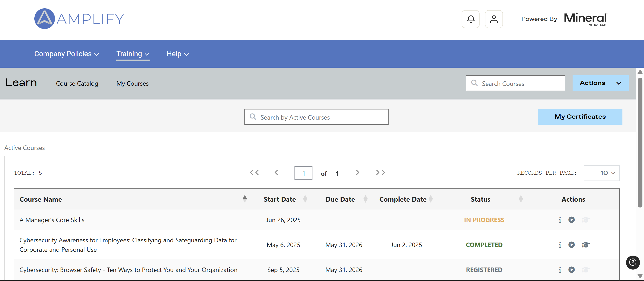
Task: Open the user profile icon
Action: (494, 19)
